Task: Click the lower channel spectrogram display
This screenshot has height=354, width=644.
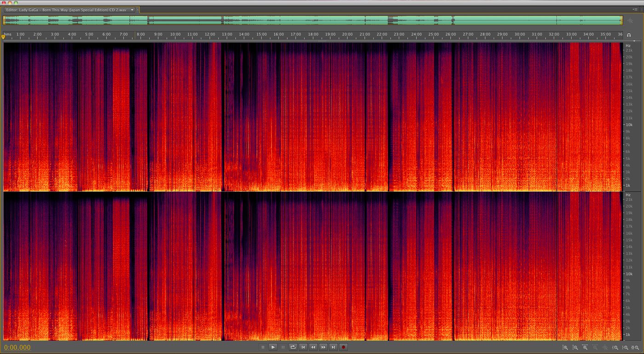Action: point(313,266)
